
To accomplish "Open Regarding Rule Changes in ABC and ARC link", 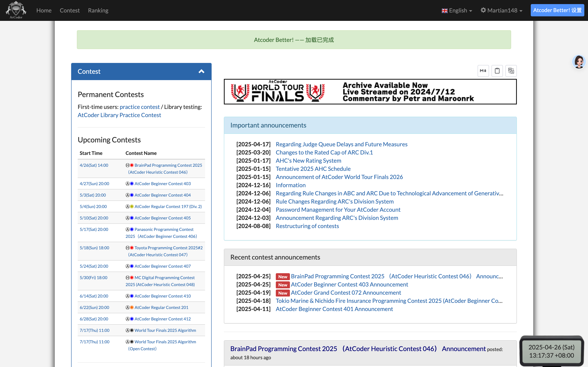I will pyautogui.click(x=389, y=193).
